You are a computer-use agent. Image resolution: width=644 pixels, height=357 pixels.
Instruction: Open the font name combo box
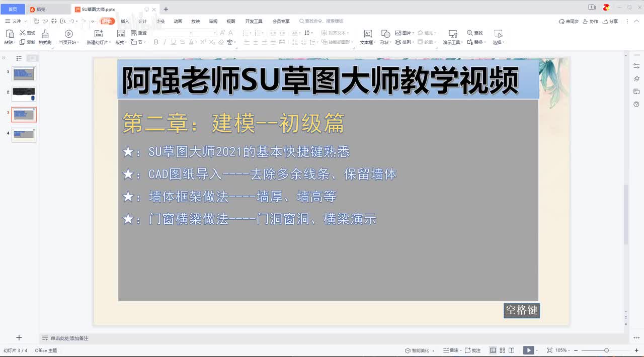(x=172, y=33)
